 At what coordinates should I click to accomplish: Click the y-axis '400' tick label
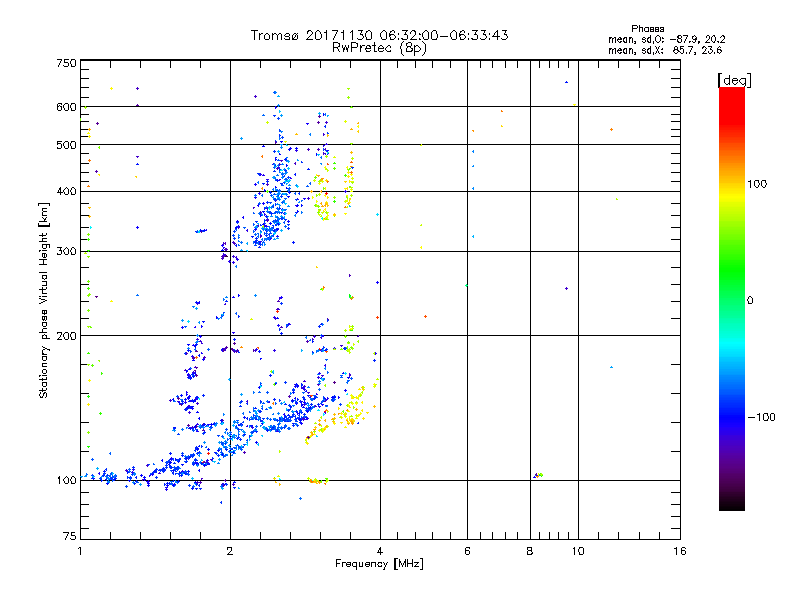click(66, 191)
